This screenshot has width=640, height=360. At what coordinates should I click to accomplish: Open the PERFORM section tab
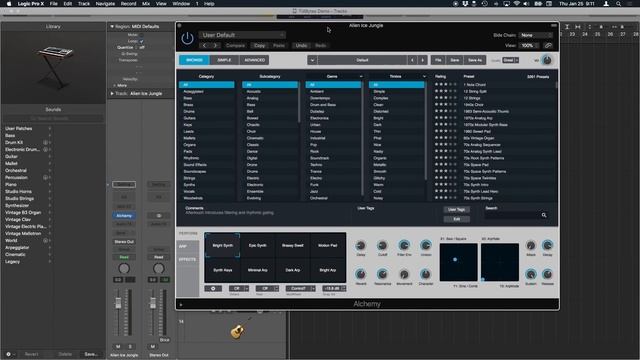coord(188,233)
